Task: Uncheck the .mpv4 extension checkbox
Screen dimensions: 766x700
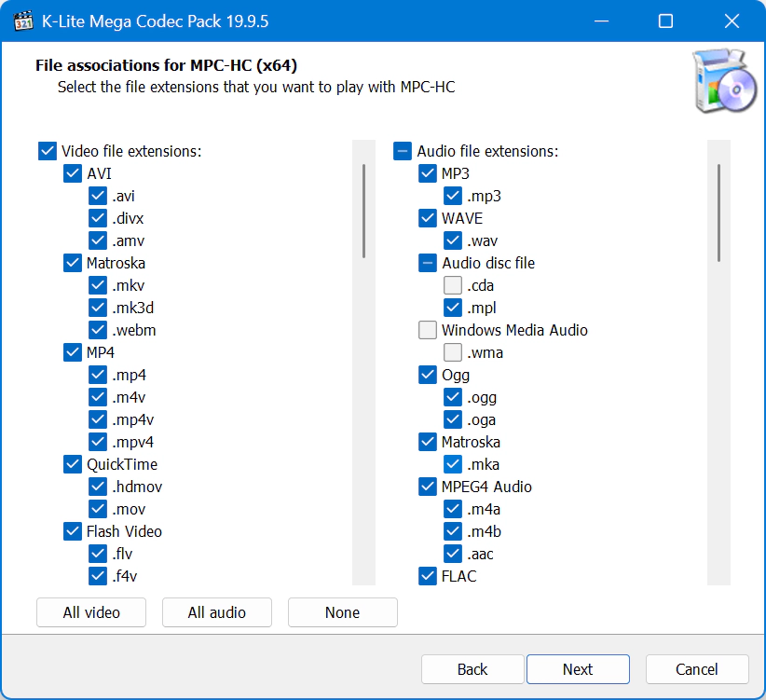Action: pyautogui.click(x=98, y=442)
